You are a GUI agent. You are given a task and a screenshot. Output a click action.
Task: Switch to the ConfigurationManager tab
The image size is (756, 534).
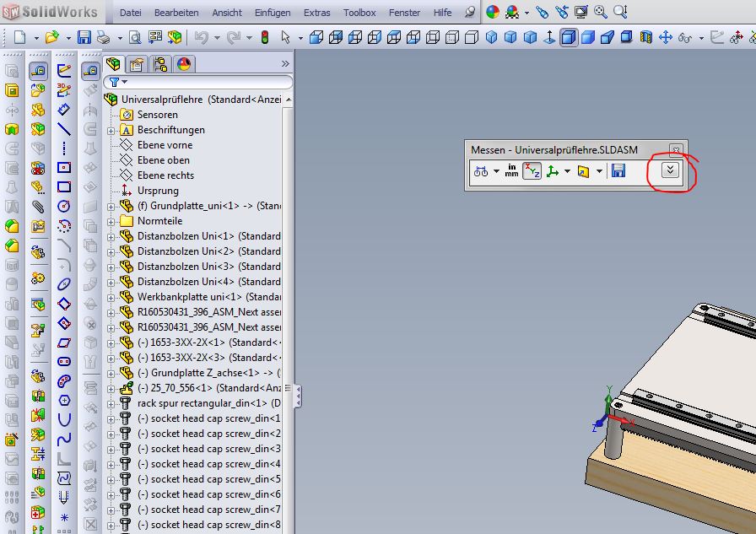[x=160, y=64]
